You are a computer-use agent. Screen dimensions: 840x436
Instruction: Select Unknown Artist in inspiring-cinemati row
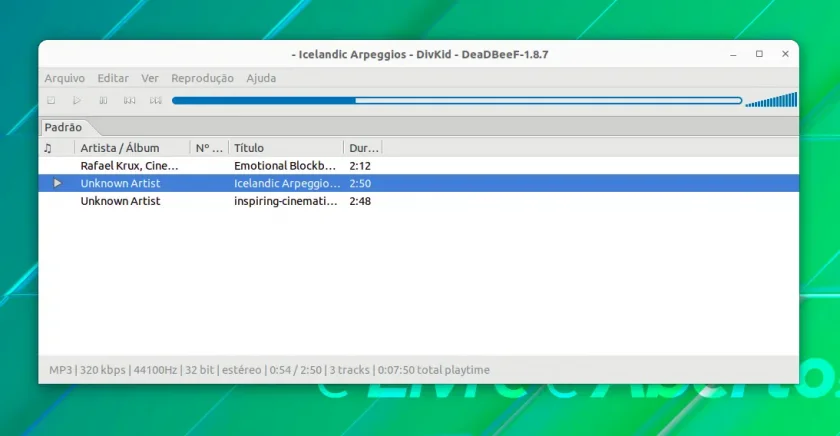(x=121, y=201)
